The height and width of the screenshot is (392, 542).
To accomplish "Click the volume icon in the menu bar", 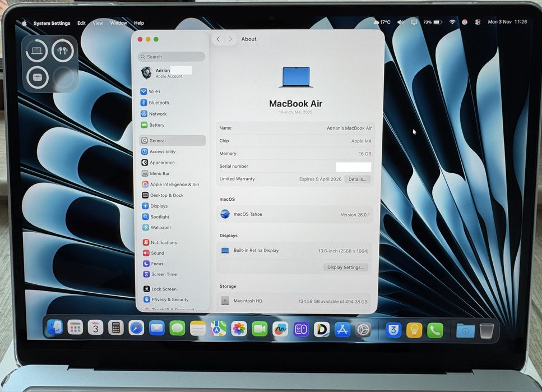I will point(400,22).
